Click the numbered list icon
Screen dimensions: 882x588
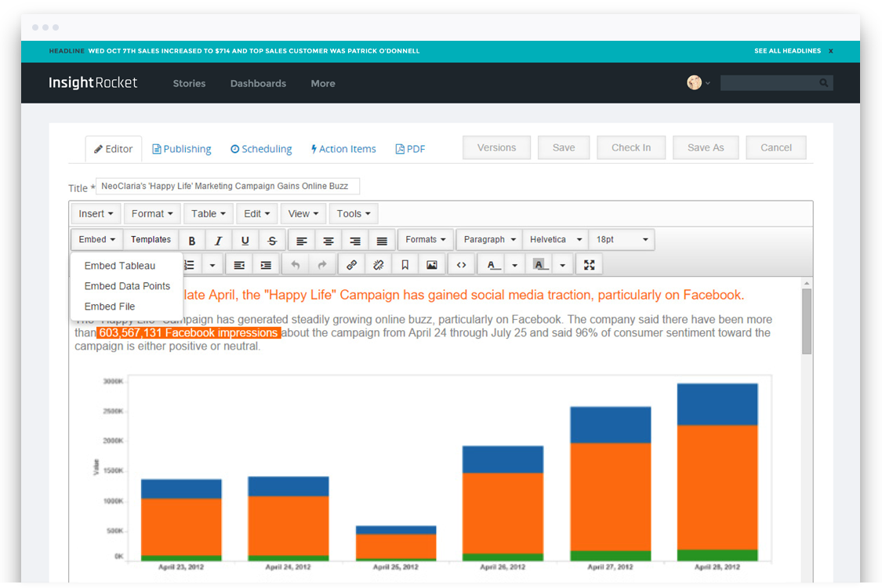click(x=190, y=264)
